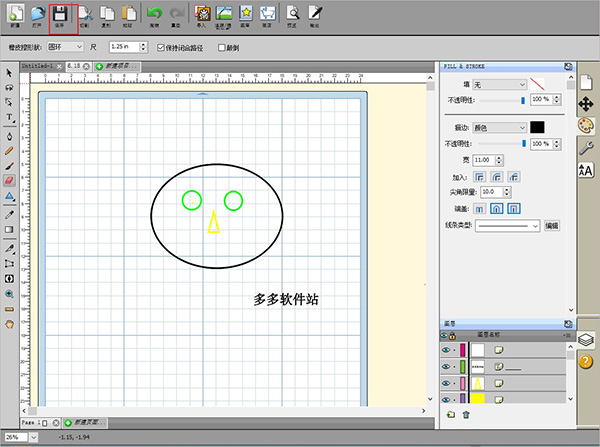The height and width of the screenshot is (447, 600).
Task: Select the triangle shape tool
Action: [9, 196]
